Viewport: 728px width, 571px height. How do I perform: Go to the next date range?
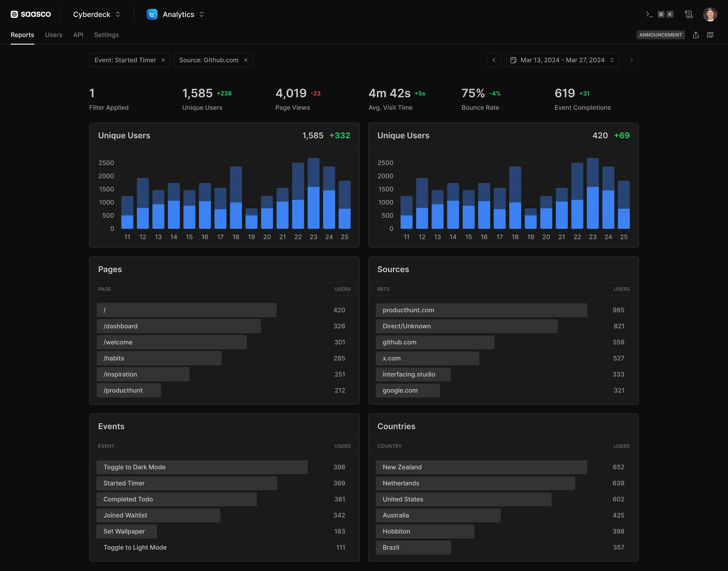631,60
